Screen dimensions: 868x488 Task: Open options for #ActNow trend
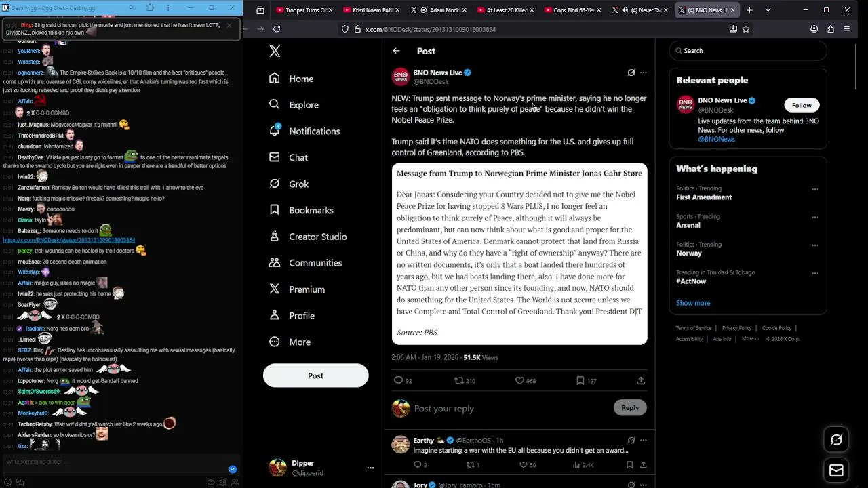pos(815,273)
